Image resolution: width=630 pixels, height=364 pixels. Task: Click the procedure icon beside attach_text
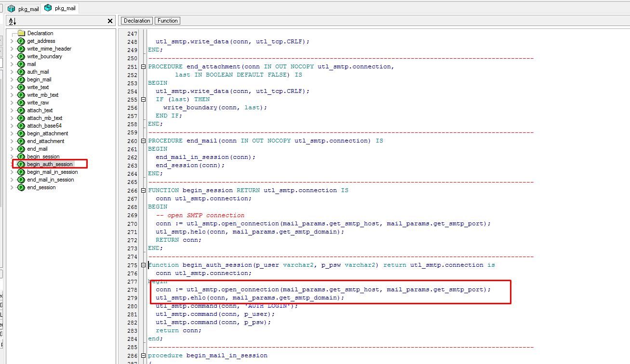(21, 110)
